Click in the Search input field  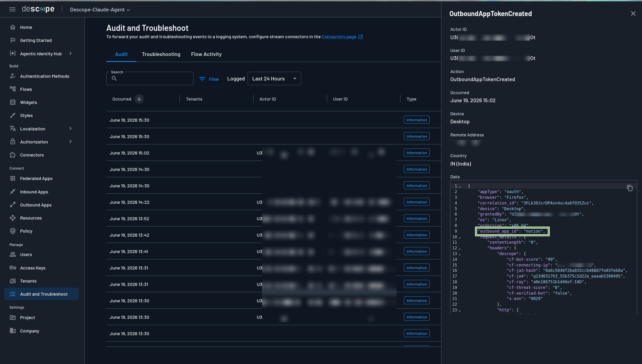[150, 78]
